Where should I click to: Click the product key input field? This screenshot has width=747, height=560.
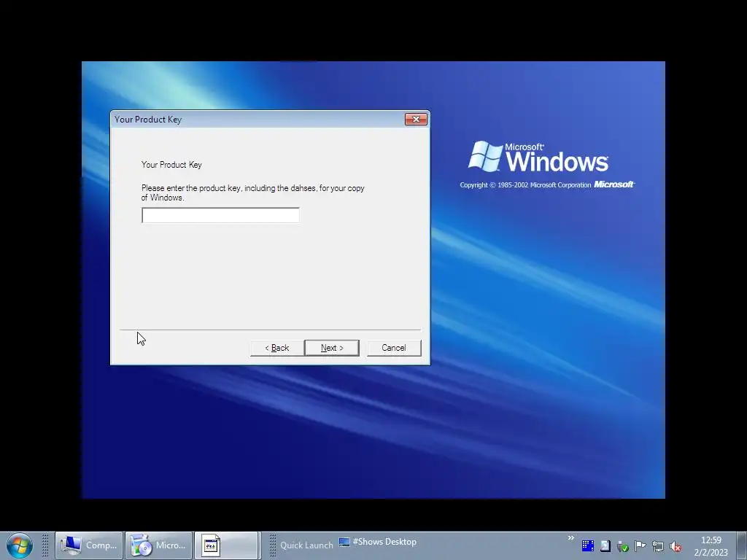coord(220,215)
